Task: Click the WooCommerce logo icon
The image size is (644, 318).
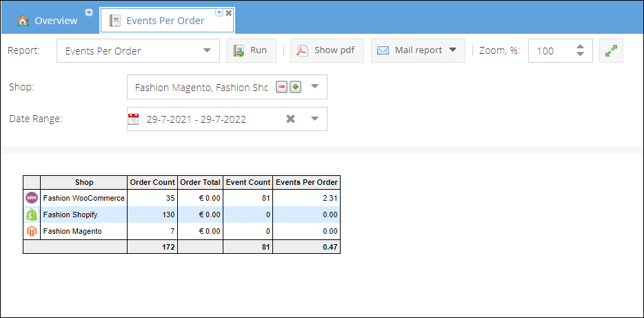Action: 32,198
